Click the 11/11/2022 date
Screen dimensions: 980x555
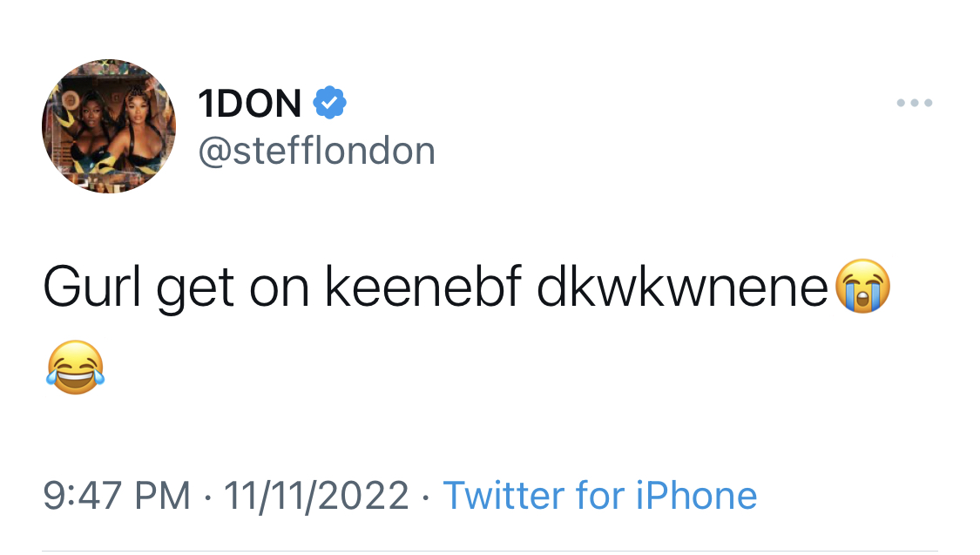pos(316,497)
